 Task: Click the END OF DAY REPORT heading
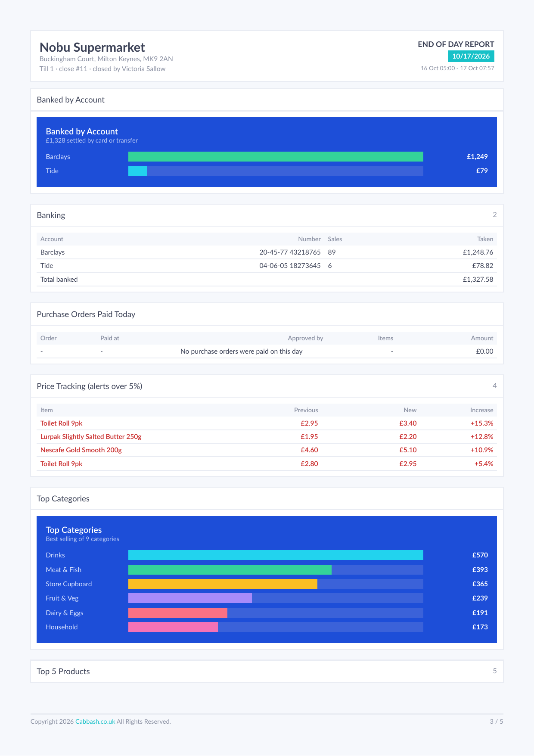[456, 44]
